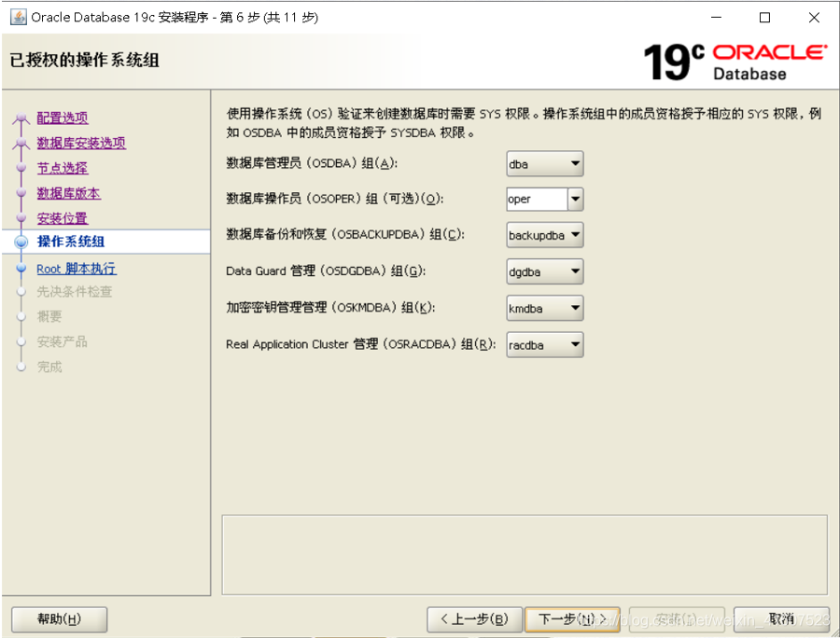
Task: Click the 已授权的操作系统组 page heading
Action: point(85,60)
